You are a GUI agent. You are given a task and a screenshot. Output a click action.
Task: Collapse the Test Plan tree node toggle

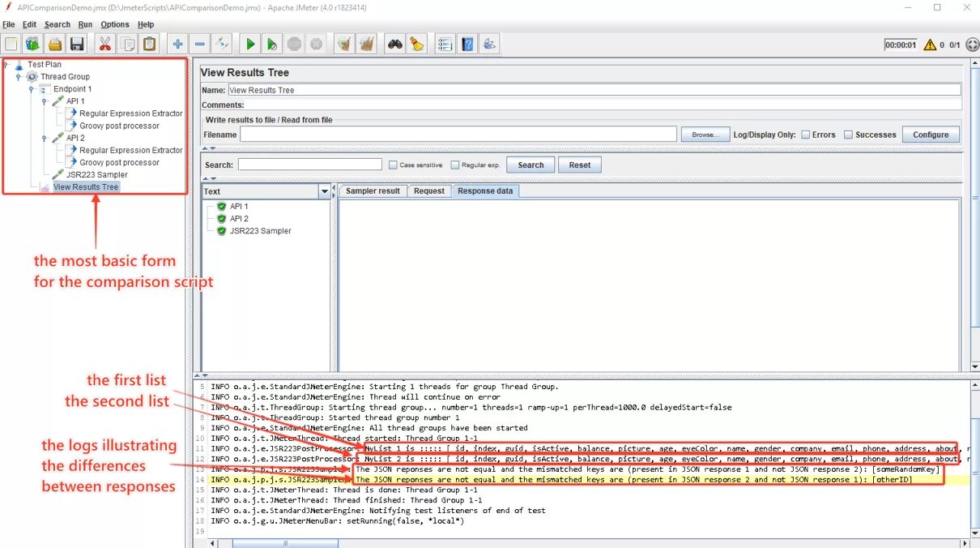(x=6, y=65)
